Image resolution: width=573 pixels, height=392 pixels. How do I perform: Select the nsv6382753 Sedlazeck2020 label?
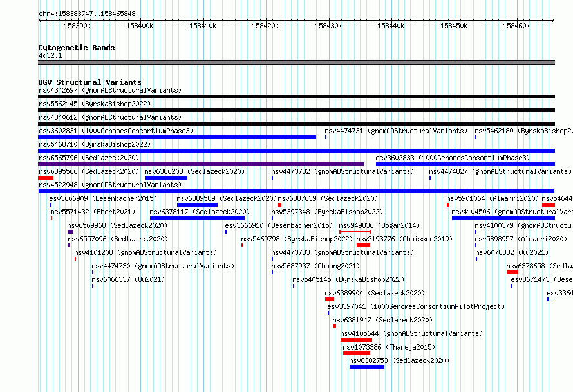tap(399, 360)
